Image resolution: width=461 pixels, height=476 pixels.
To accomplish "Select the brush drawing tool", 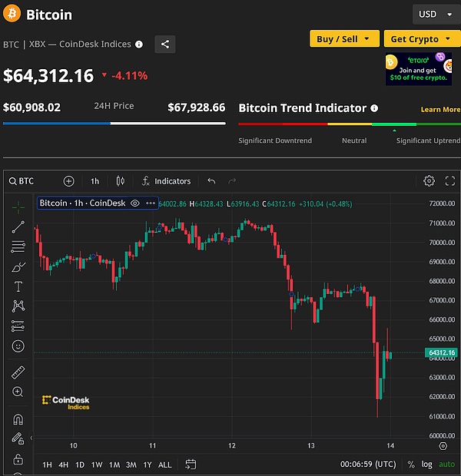I will point(18,267).
